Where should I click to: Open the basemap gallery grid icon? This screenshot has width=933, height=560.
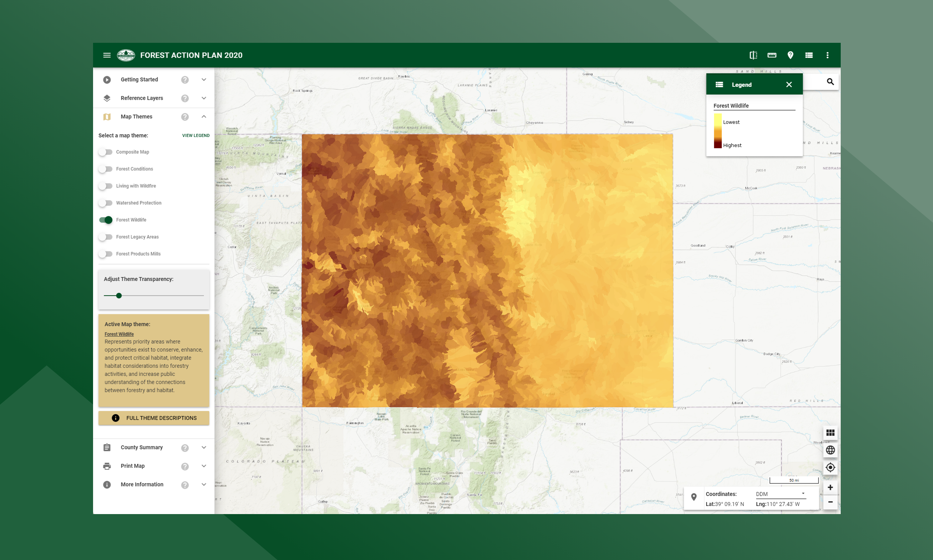(x=830, y=433)
